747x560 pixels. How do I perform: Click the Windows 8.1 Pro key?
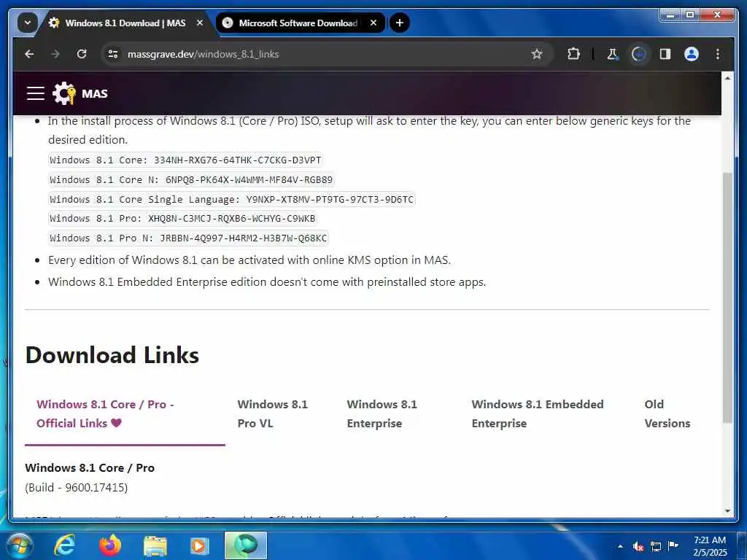coord(182,219)
